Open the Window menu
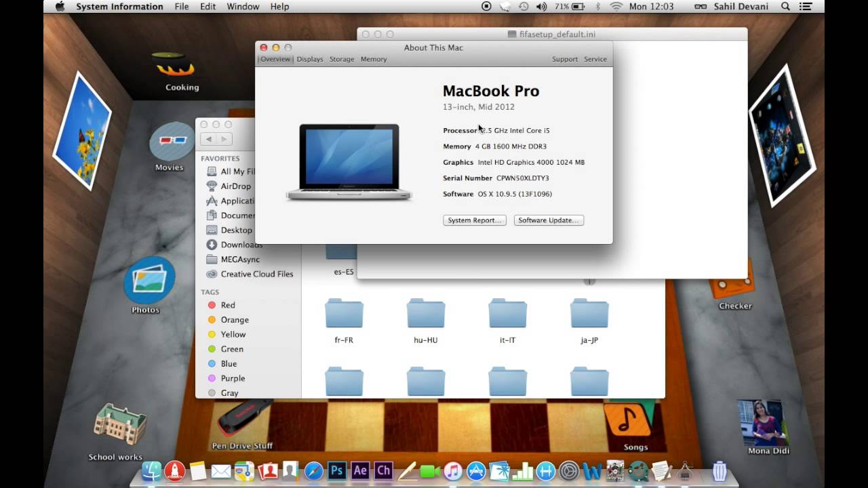 point(243,6)
